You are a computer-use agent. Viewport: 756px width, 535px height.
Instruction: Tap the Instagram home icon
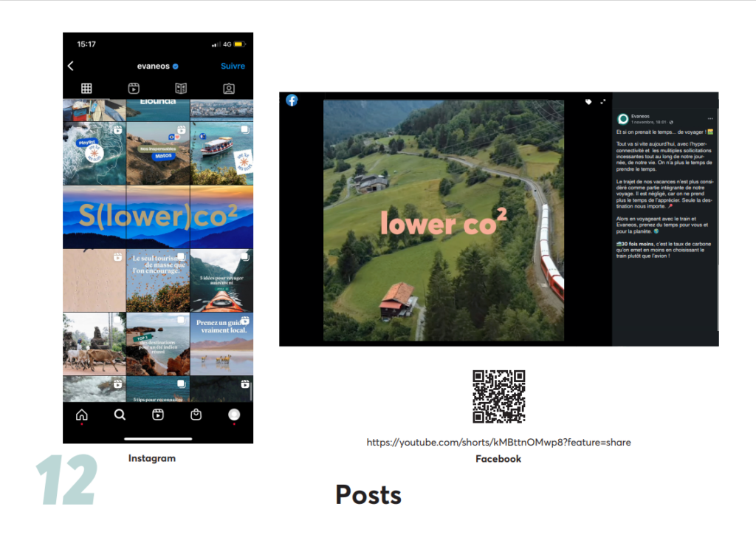pos(82,415)
